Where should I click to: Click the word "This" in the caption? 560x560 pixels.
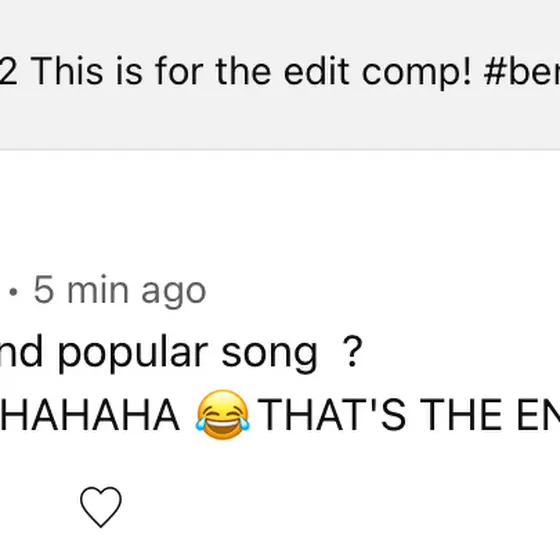click(x=67, y=71)
